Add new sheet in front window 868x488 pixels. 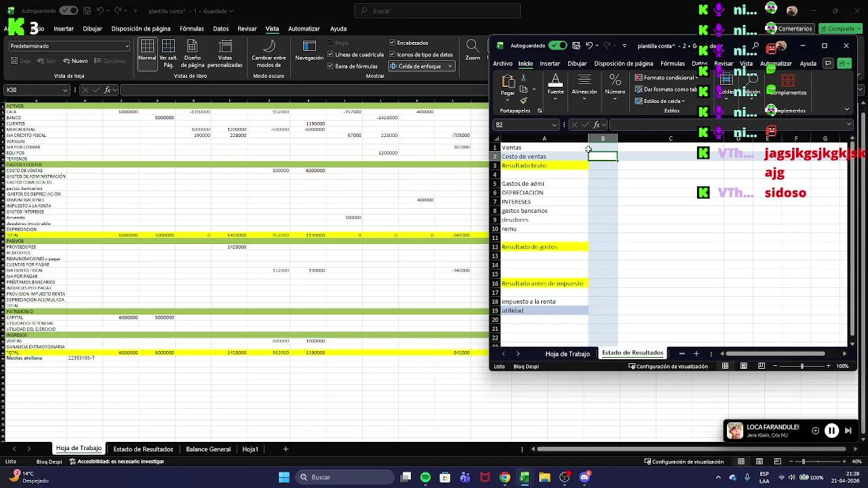click(x=696, y=353)
